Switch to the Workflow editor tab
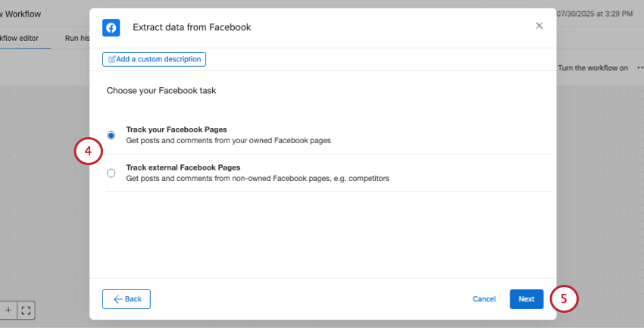The width and height of the screenshot is (644, 328). click(19, 38)
